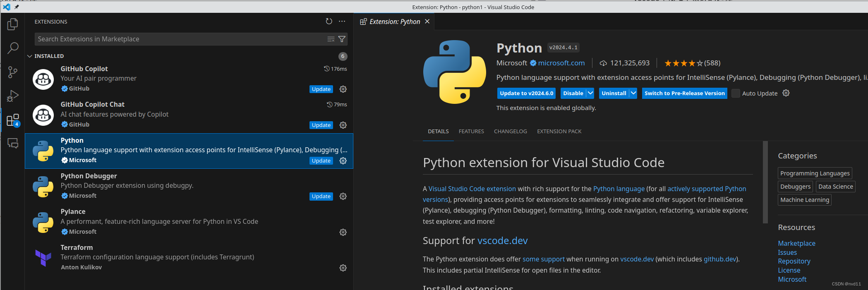Click the filter extensions funnel icon

tap(342, 39)
